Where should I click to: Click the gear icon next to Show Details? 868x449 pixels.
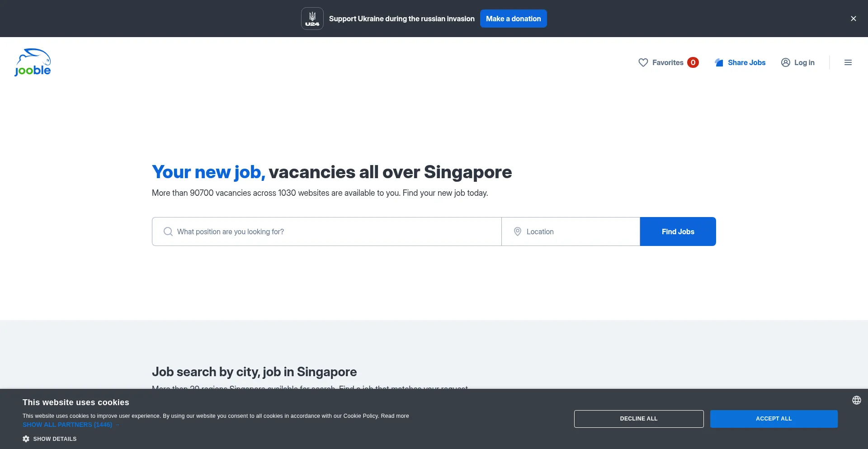point(26,439)
